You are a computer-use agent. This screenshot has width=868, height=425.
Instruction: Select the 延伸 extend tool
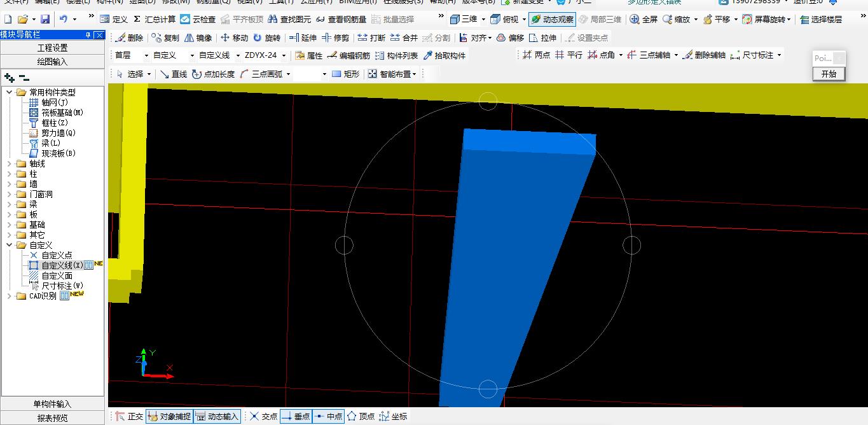pyautogui.click(x=303, y=38)
